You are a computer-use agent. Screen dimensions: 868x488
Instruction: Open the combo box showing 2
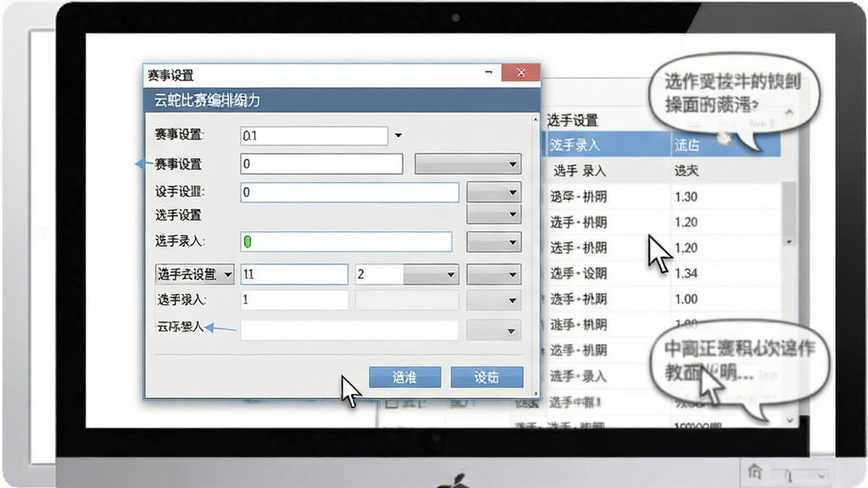tap(407, 274)
